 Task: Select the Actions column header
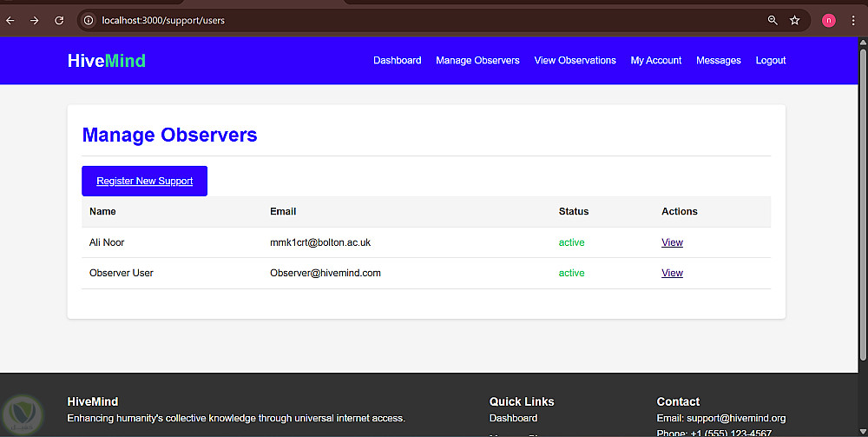click(x=680, y=212)
